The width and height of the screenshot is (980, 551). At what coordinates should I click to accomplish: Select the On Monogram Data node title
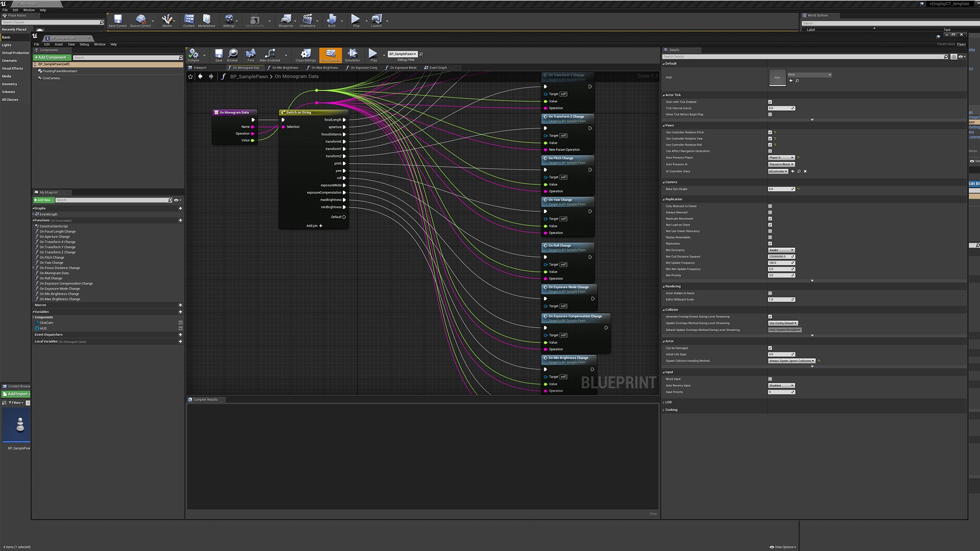(x=234, y=112)
